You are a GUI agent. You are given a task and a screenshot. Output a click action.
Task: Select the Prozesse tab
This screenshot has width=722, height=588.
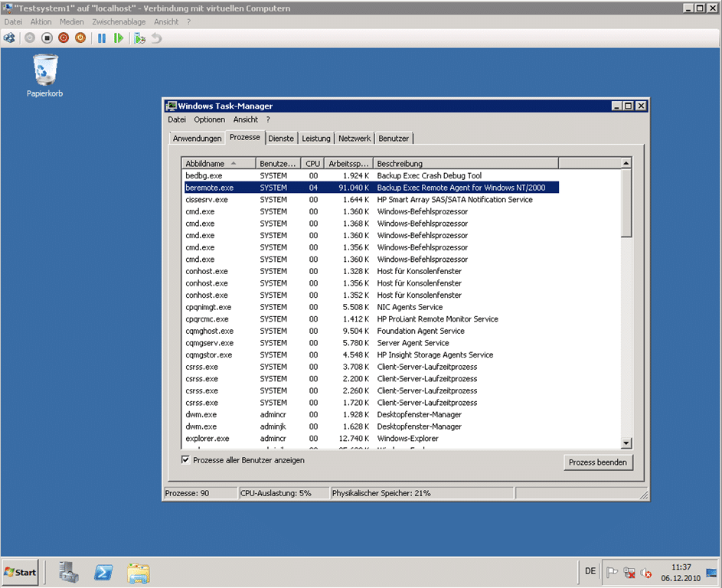tap(245, 137)
